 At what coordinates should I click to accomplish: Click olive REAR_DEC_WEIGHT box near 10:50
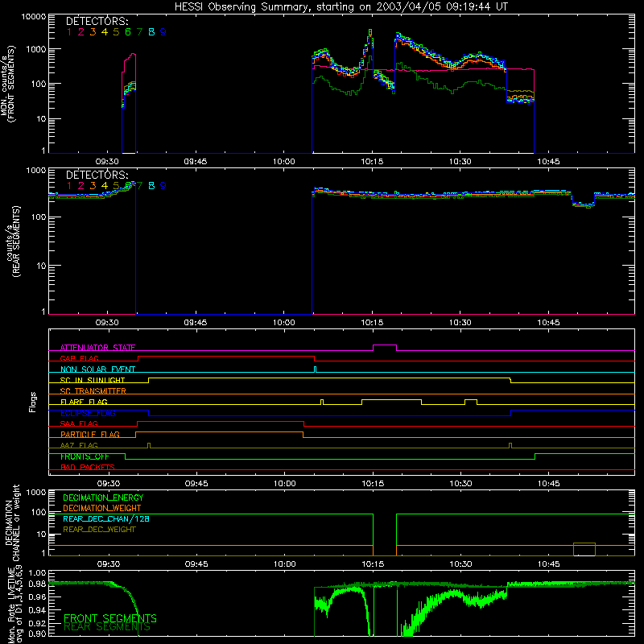pos(584,549)
